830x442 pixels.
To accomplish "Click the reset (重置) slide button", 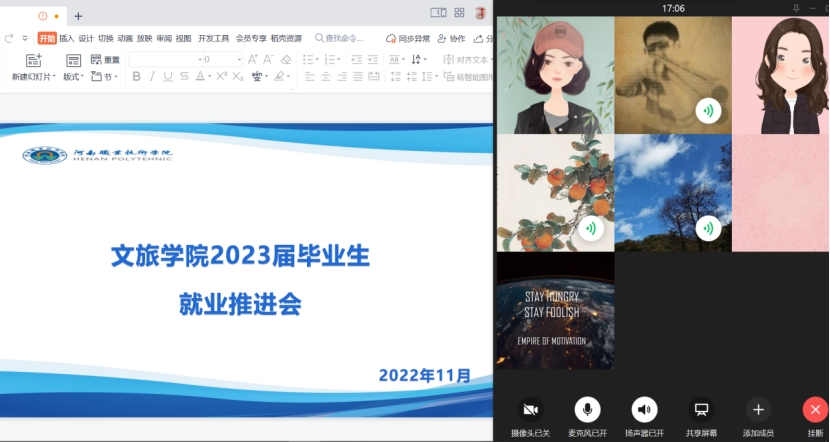I will pos(106,60).
